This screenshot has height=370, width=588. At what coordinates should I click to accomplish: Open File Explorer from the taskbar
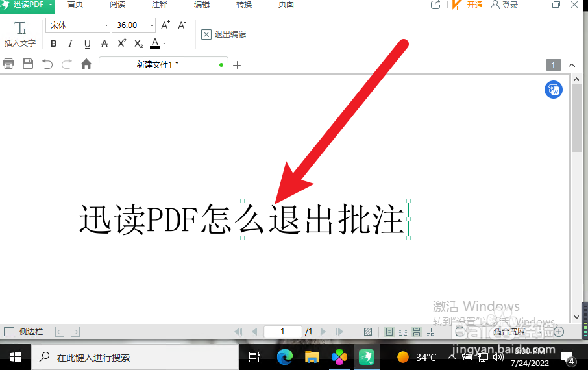(x=312, y=357)
